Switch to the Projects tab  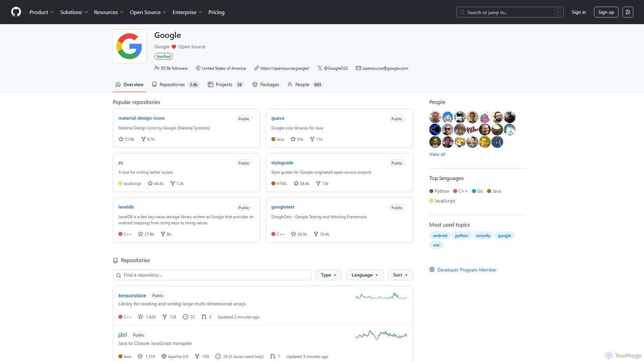226,84
